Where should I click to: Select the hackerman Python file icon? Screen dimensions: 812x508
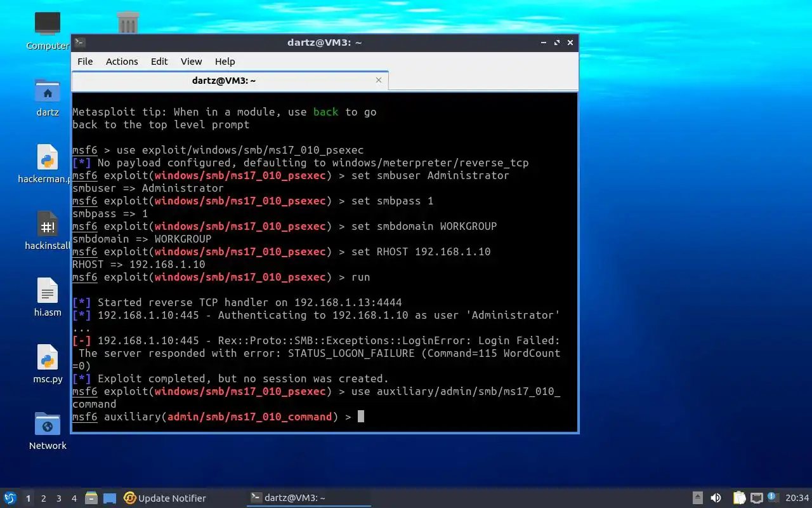(48, 157)
